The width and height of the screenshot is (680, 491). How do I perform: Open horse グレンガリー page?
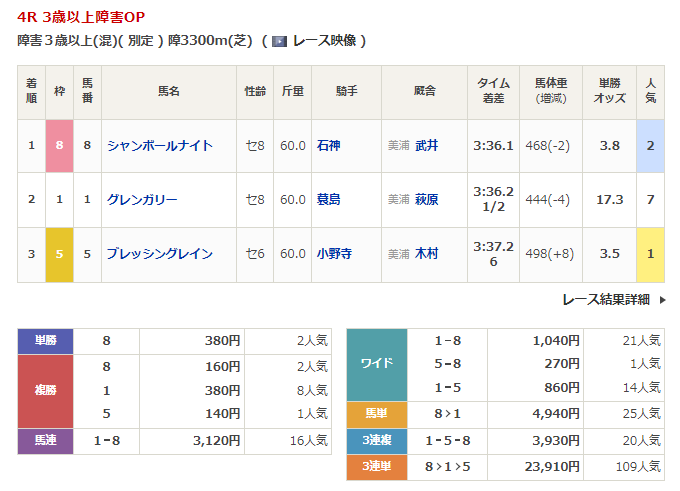click(x=142, y=200)
